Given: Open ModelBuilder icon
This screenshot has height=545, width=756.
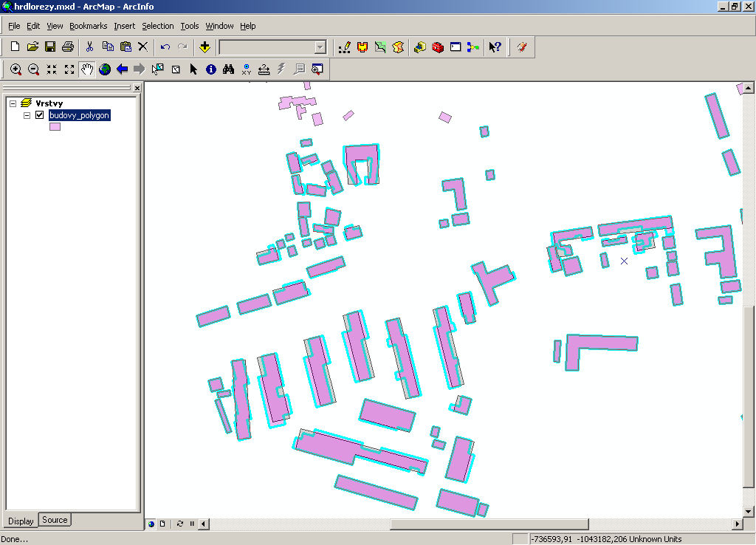Looking at the screenshot, I should tap(473, 47).
